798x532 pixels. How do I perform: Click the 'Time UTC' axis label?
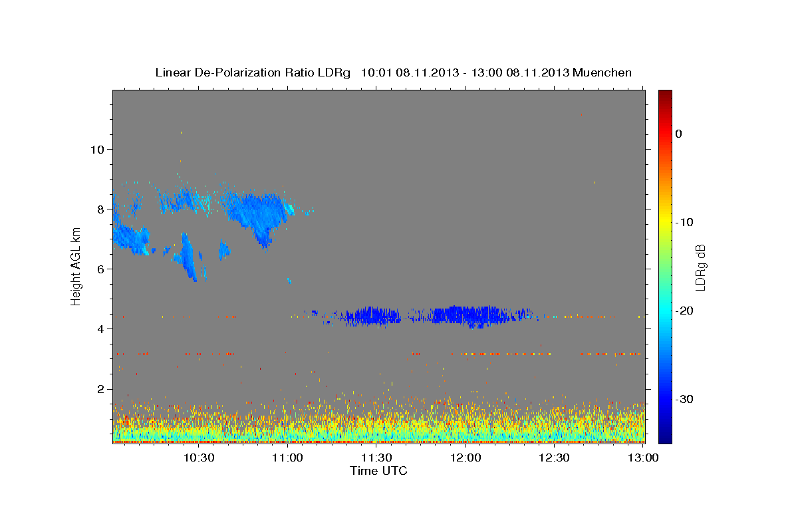378,471
